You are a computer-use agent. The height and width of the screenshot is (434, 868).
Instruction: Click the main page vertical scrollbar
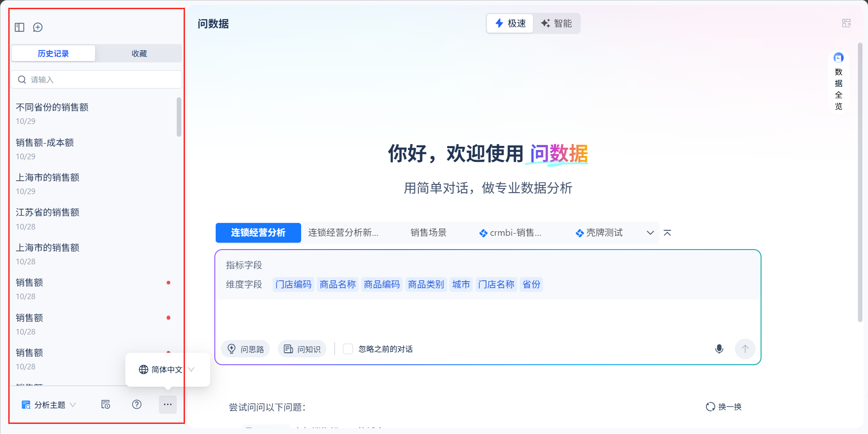(x=860, y=183)
